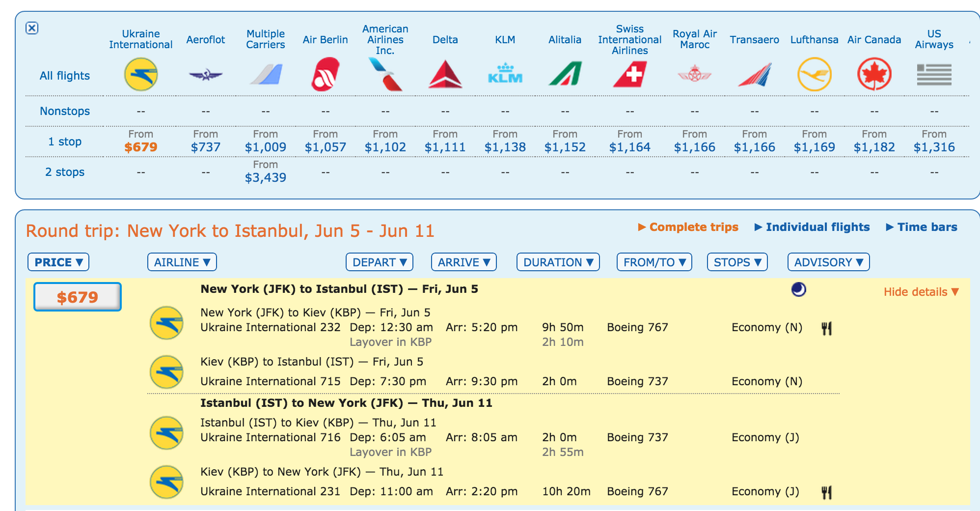Collapse itinerary with Hide details
The width and height of the screenshot is (980, 511).
(x=922, y=292)
